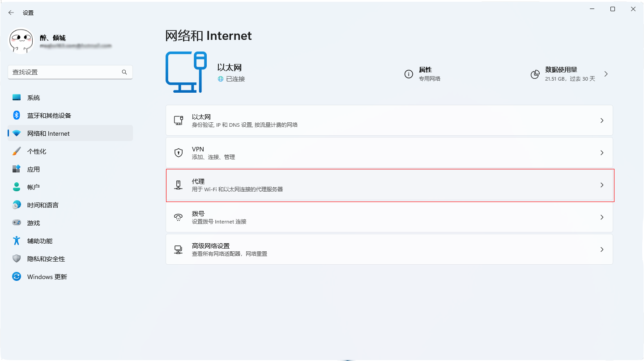Click the 已连接 globe status icon
Viewport: 644px width, 361px height.
[220, 79]
